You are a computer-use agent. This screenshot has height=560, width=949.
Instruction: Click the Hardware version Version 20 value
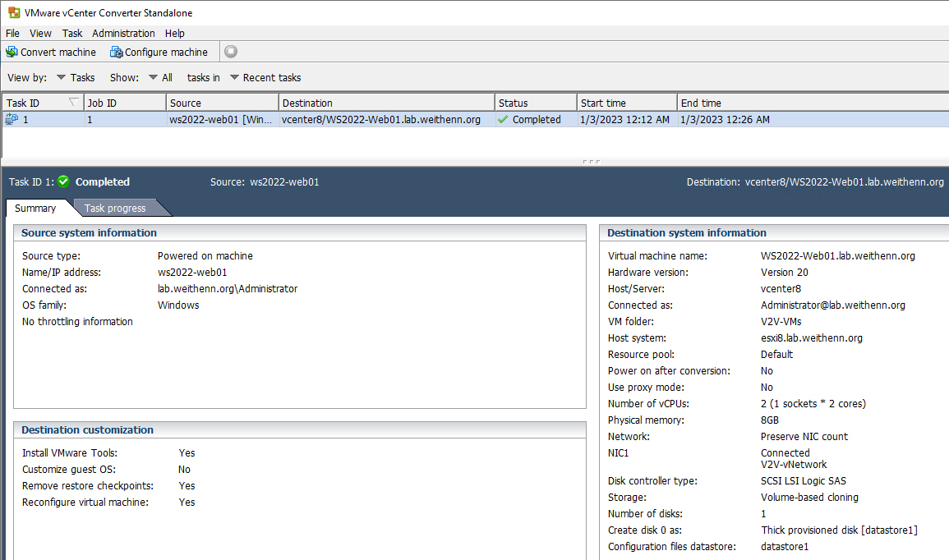point(785,272)
